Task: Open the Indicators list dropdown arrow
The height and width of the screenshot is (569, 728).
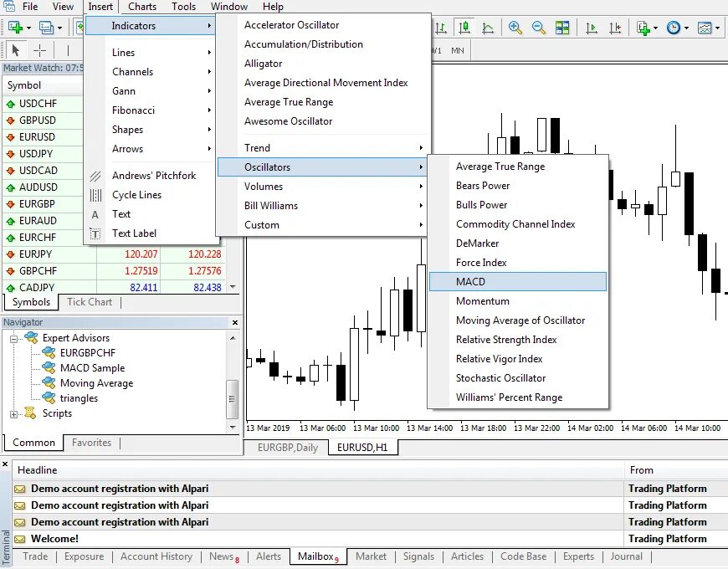Action: tap(655, 28)
